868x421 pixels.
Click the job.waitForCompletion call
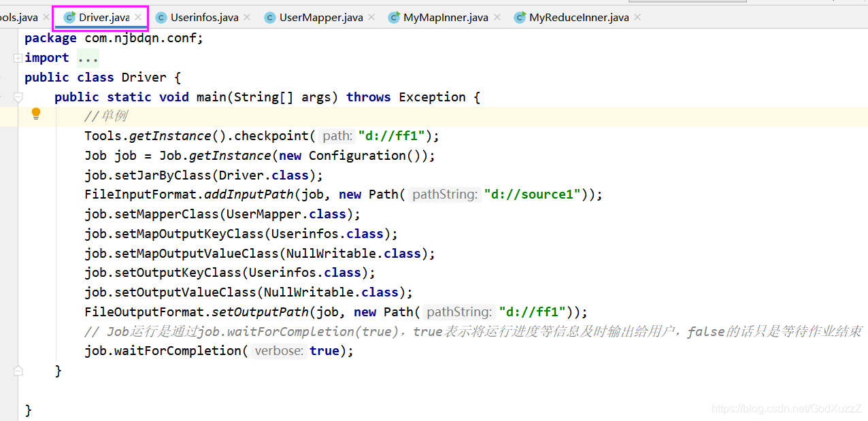pyautogui.click(x=219, y=351)
